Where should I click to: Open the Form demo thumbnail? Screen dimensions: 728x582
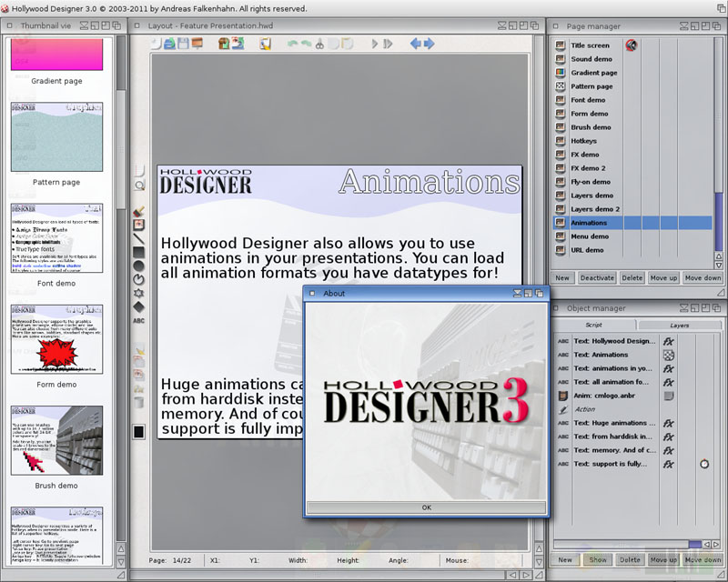click(x=56, y=339)
